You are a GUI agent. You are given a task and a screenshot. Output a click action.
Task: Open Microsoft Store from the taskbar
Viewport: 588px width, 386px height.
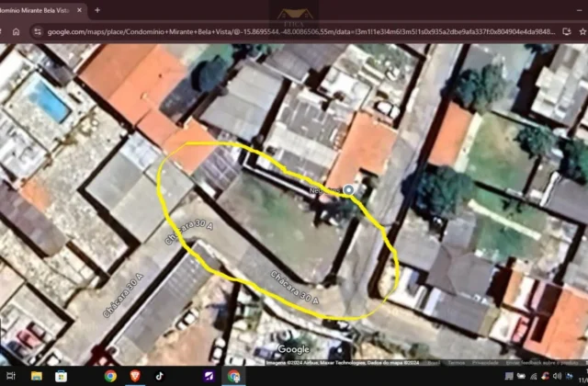61,376
